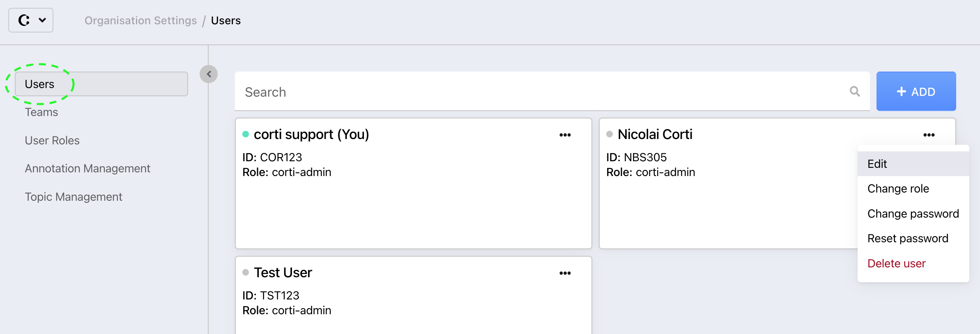Select Edit from the user context menu
Image resolution: width=980 pixels, height=334 pixels.
(877, 164)
